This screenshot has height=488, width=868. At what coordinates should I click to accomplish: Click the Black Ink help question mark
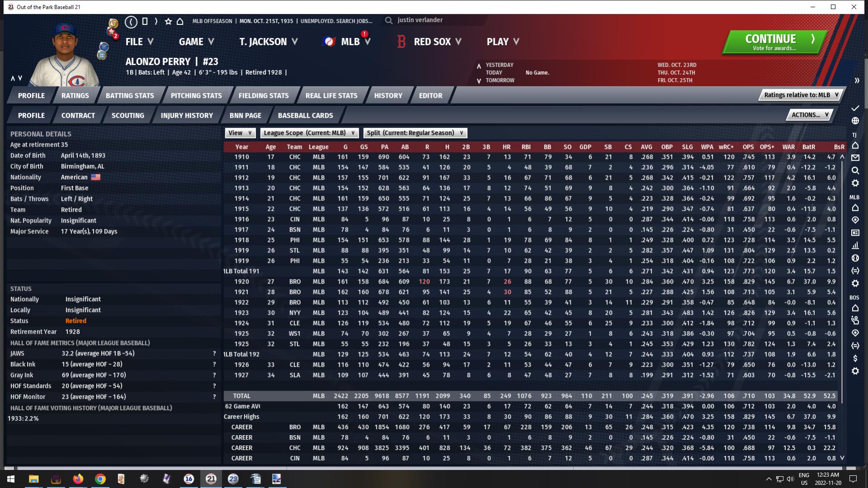214,365
